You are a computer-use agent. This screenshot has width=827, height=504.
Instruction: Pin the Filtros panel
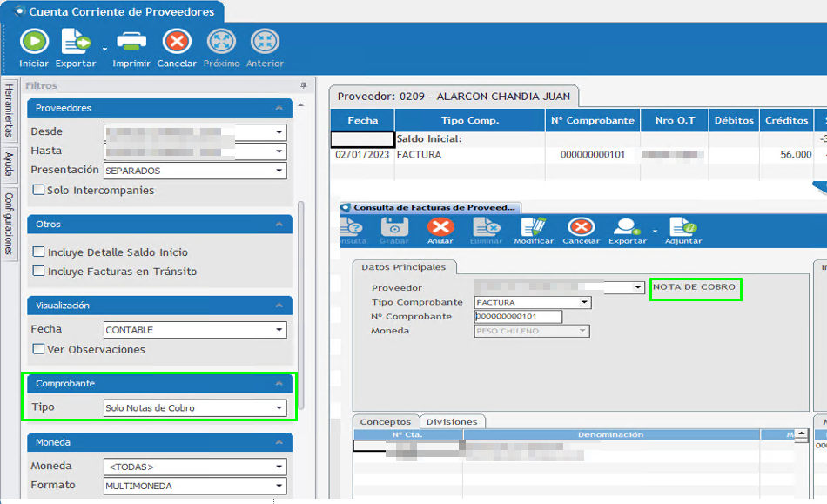(303, 85)
